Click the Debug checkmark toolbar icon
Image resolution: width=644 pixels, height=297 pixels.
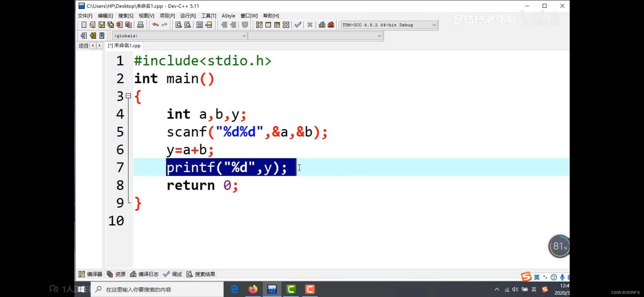pos(298,25)
